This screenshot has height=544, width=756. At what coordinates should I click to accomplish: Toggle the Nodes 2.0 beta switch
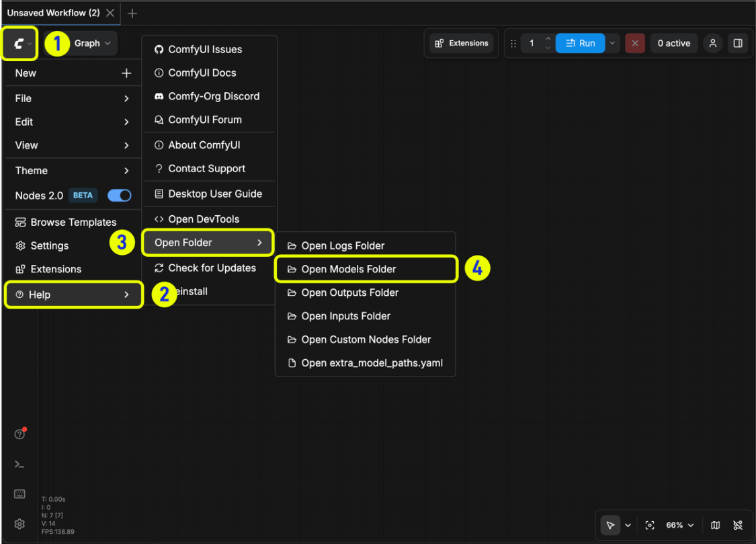[119, 195]
